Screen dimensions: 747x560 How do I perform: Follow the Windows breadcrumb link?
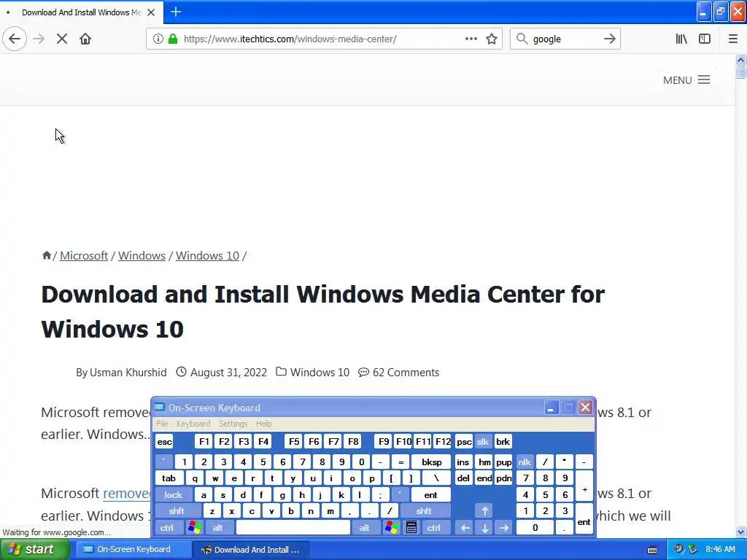(x=142, y=256)
